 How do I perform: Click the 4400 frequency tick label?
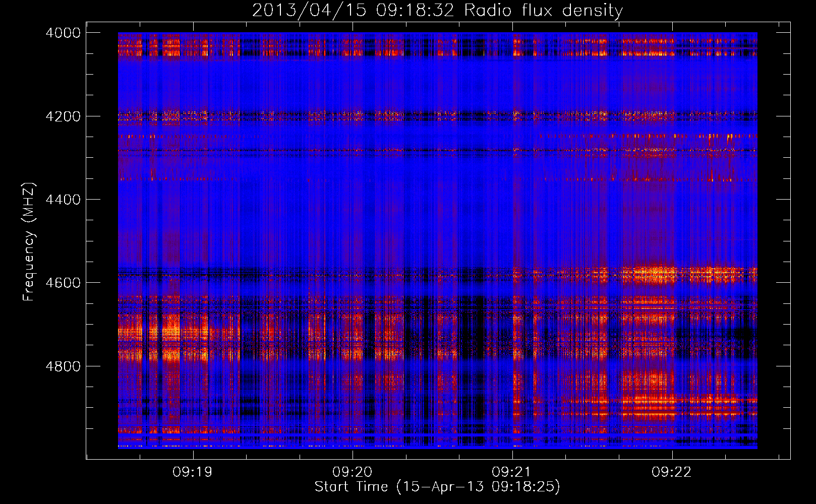coord(63,200)
